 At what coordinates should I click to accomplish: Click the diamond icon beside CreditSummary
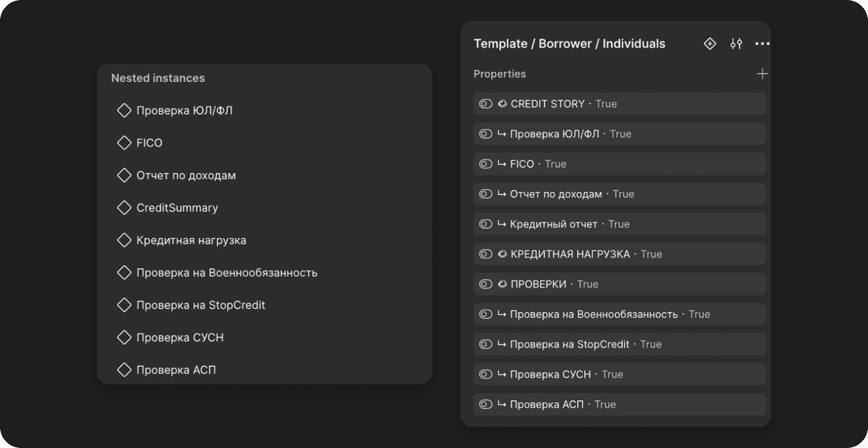(124, 207)
